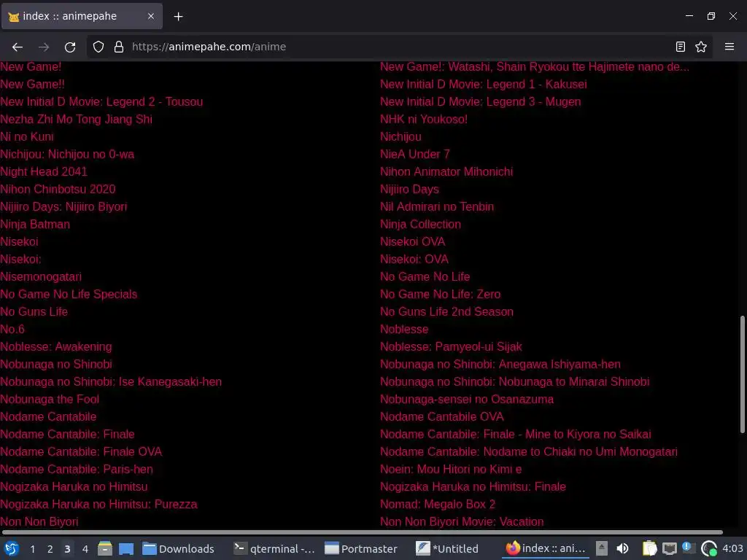
Task: Select the index :: animepahe tab
Action: click(x=82, y=16)
